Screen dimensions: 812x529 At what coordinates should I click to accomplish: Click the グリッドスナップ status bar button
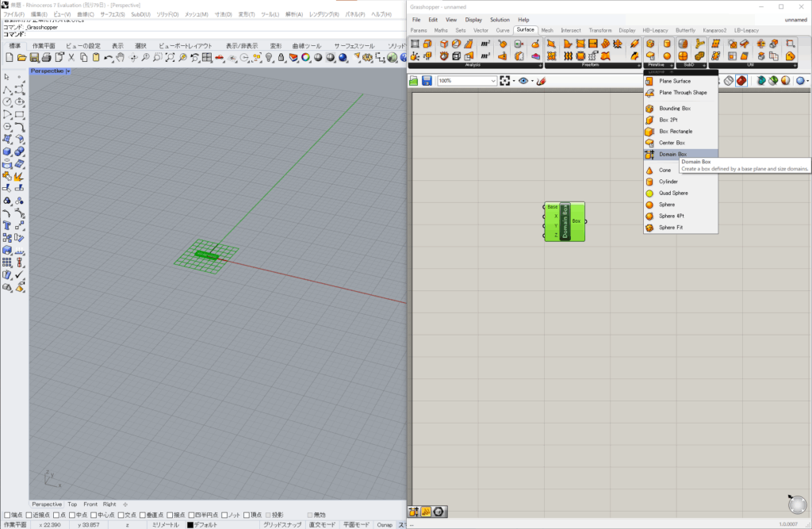(283, 524)
